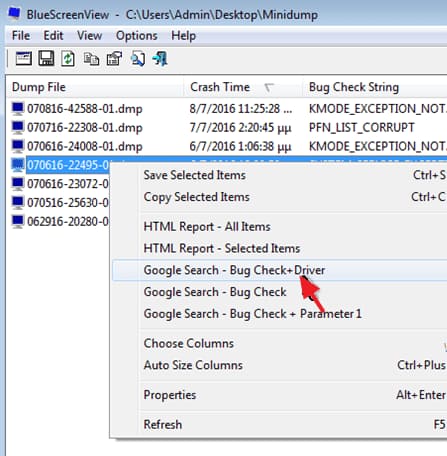447x456 pixels.
Task: Click the Properties toolbar icon
Action: (x=114, y=59)
